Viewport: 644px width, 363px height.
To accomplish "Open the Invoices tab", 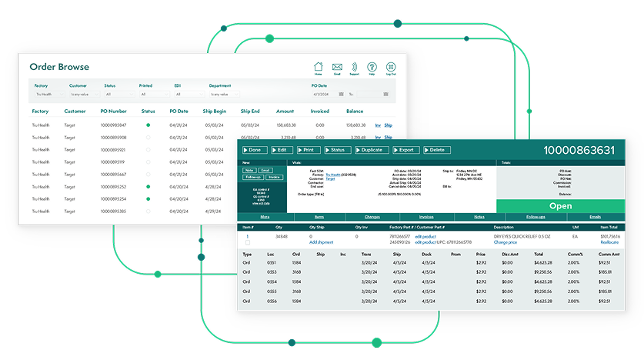I will pyautogui.click(x=426, y=217).
